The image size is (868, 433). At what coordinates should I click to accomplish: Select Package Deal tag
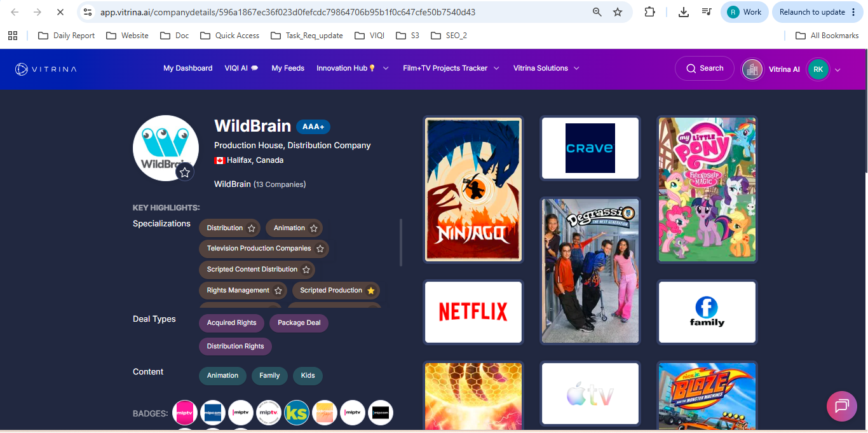pos(299,323)
